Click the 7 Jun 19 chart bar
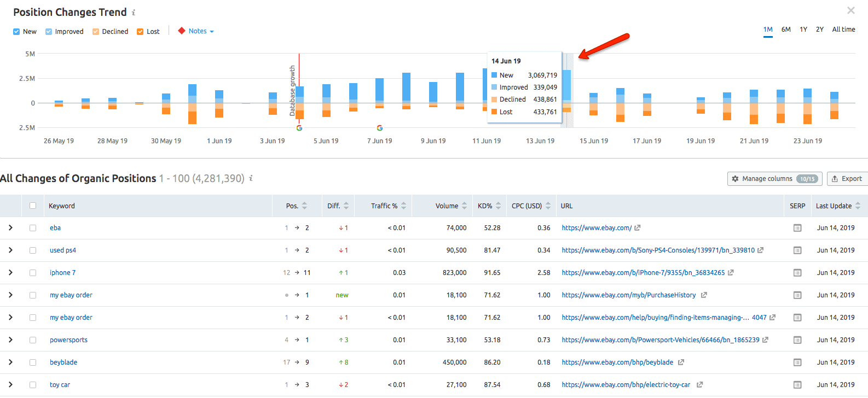 pyautogui.click(x=380, y=93)
